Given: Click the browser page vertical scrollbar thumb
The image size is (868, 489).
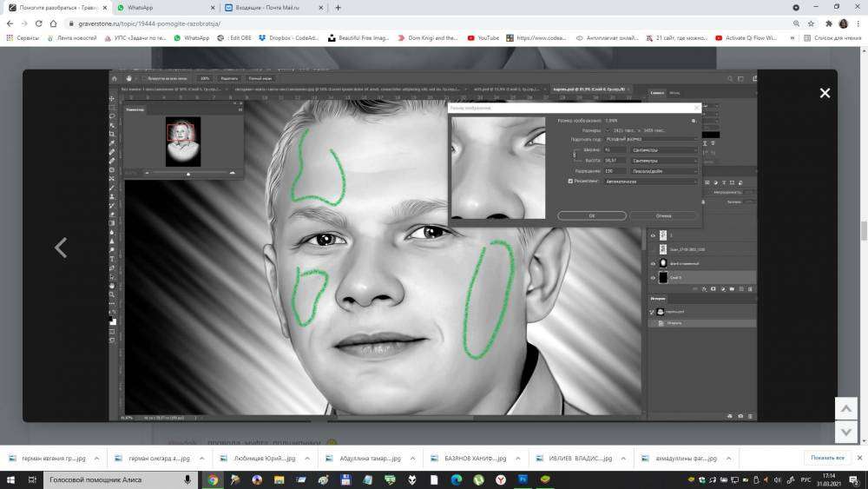Looking at the screenshot, I should pyautogui.click(x=865, y=231).
